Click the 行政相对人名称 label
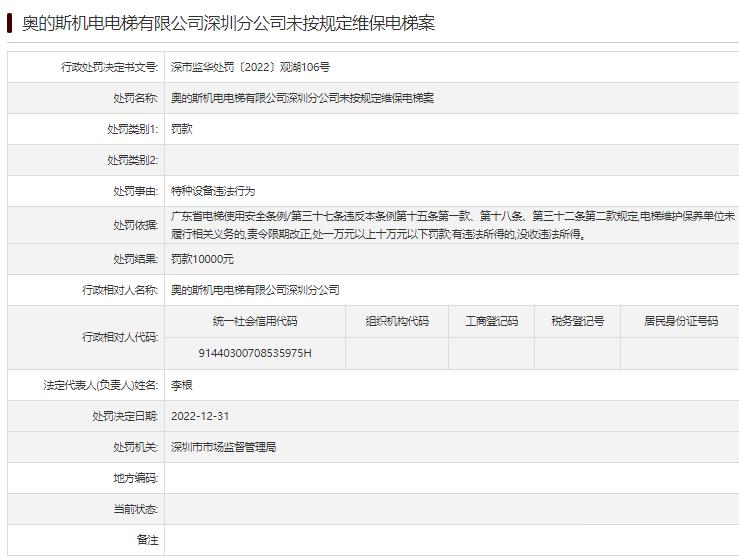This screenshot has height=557, width=739. point(120,290)
